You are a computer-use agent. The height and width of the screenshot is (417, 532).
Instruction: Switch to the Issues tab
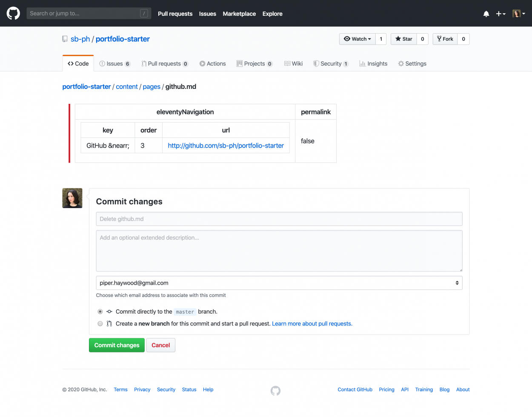click(114, 63)
